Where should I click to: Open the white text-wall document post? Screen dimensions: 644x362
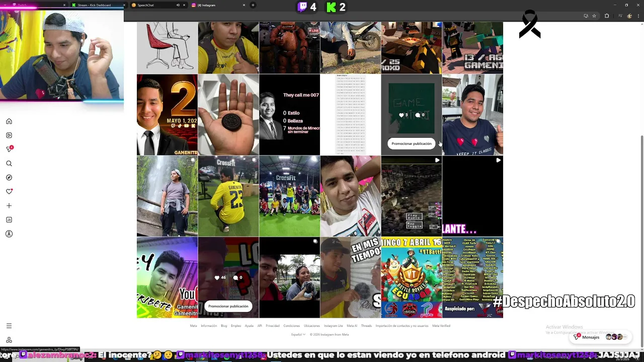(350, 115)
